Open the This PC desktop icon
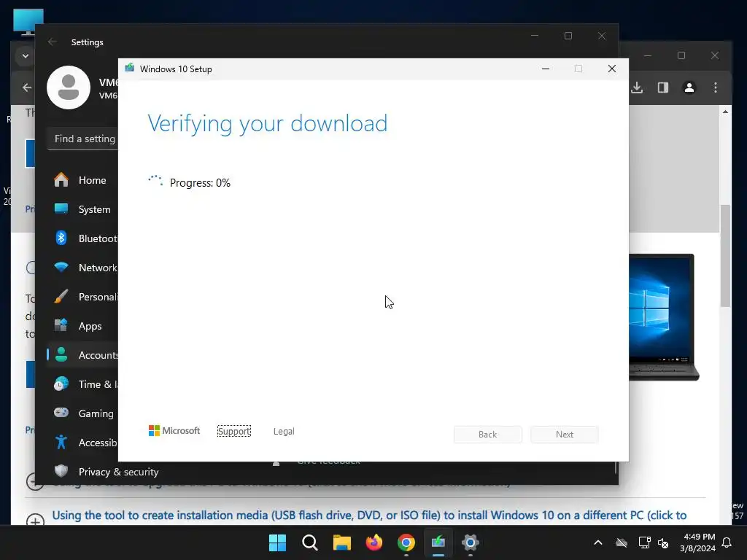The height and width of the screenshot is (560, 747). (28, 22)
